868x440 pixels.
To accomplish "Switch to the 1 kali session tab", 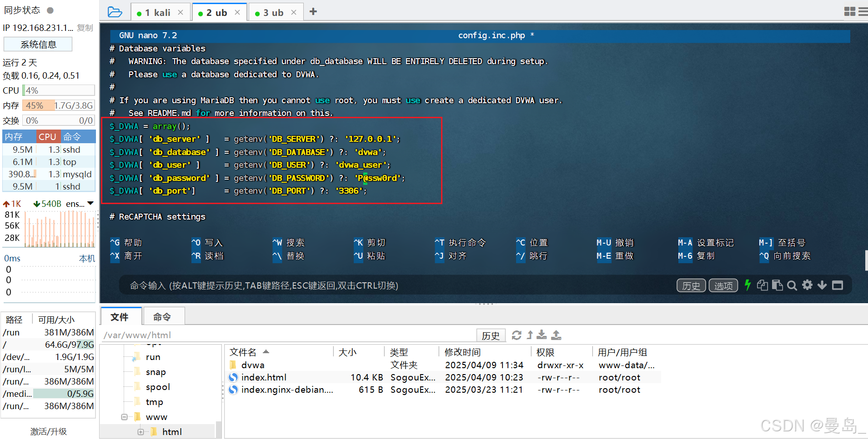I will coord(157,13).
